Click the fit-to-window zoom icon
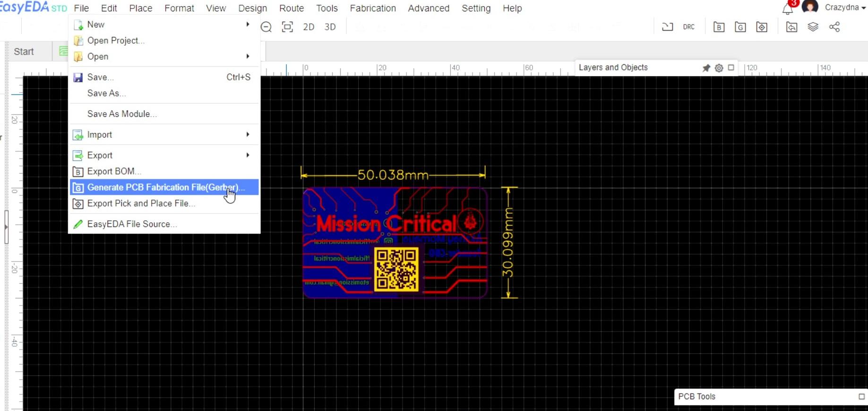The height and width of the screenshot is (411, 868). click(x=287, y=27)
